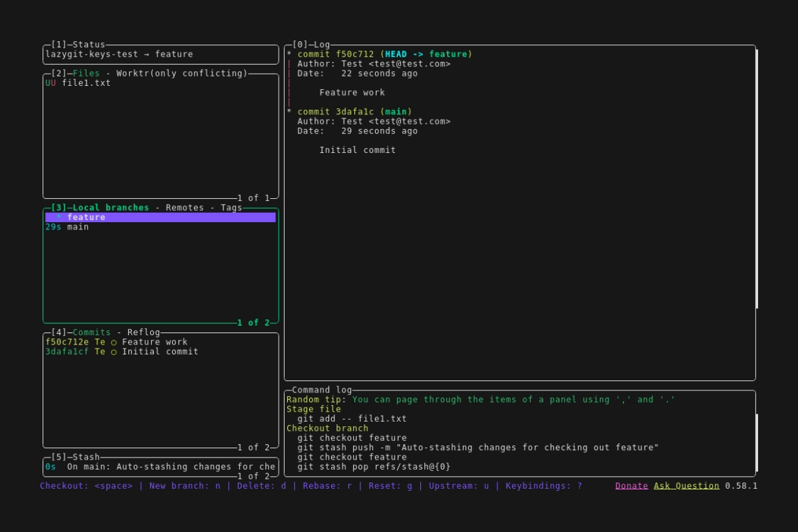Click the asterisk marker on the feature branch
This screenshot has height=532, width=798.
(59, 217)
